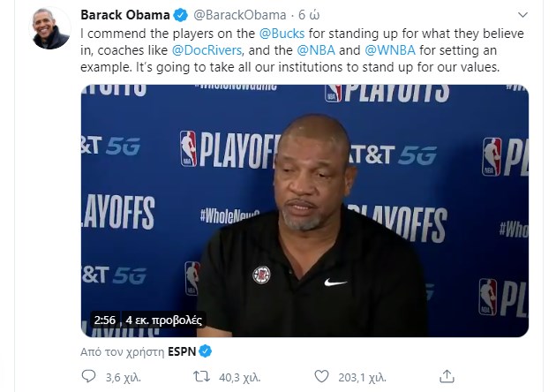
Task: Click the reply speech bubble icon
Action: point(88,377)
